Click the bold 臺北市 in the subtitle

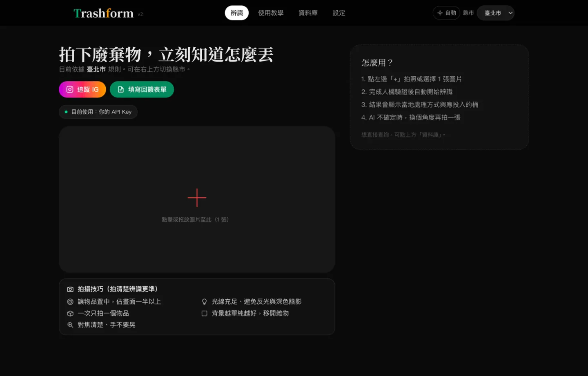[96, 69]
